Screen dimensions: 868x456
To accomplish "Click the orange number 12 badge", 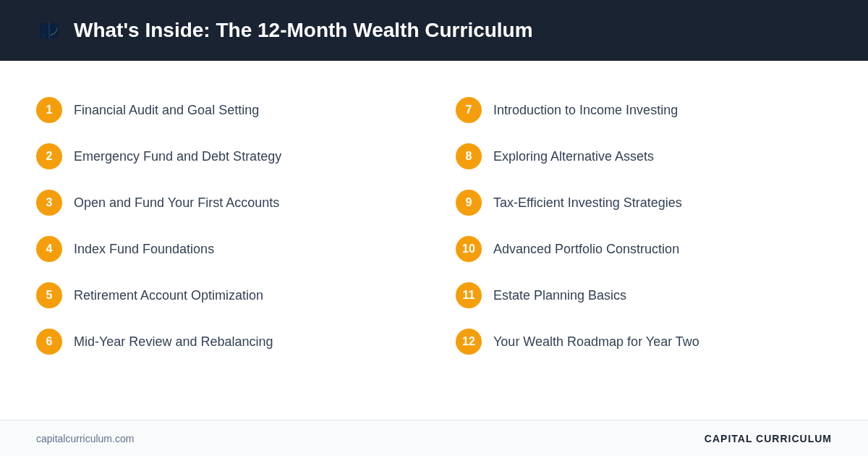I will 469,342.
